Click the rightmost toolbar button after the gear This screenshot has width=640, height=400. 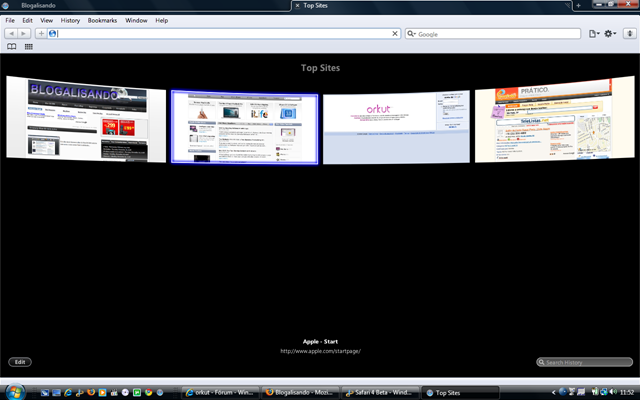click(630, 34)
